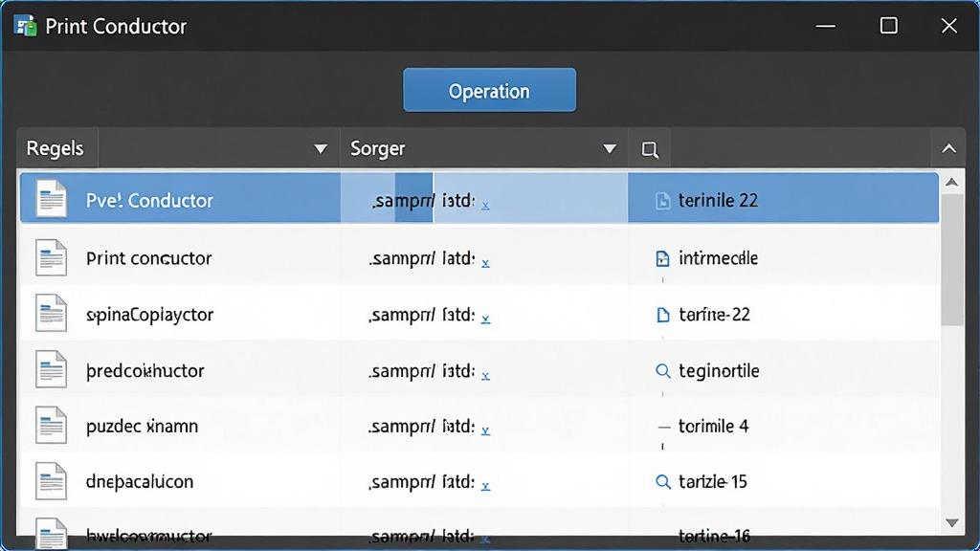Click the Regels column label
The height and width of the screenshot is (551, 980).
(55, 148)
